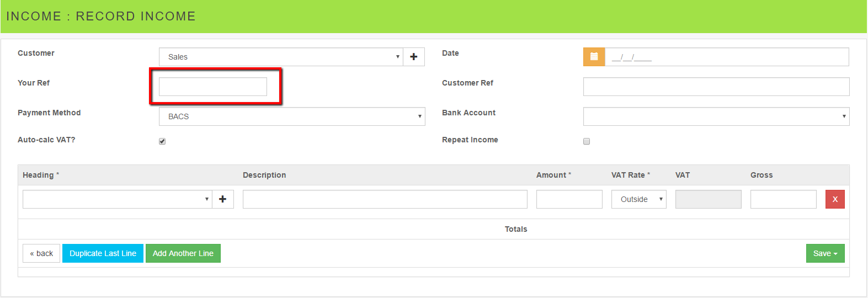868x298 pixels.
Task: Open the Heading dropdown in line row
Action: 117,199
